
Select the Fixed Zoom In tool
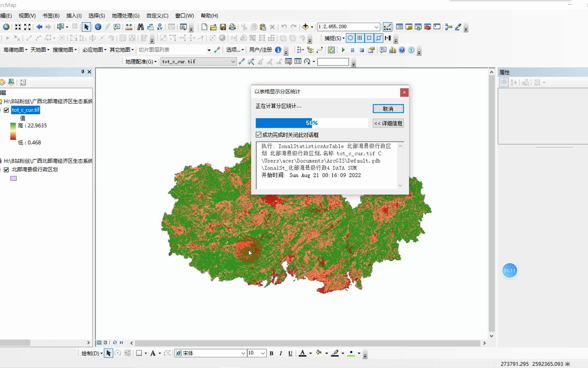(x=18, y=27)
